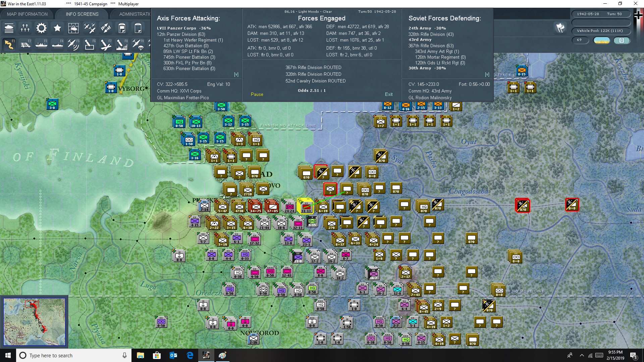The height and width of the screenshot is (362, 644).
Task: Click the taskbar search box
Action: (74, 355)
